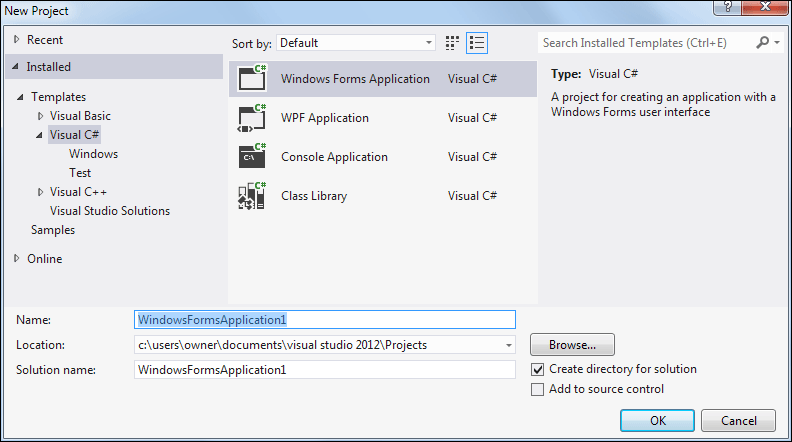Click the search magnifier icon

click(x=762, y=42)
